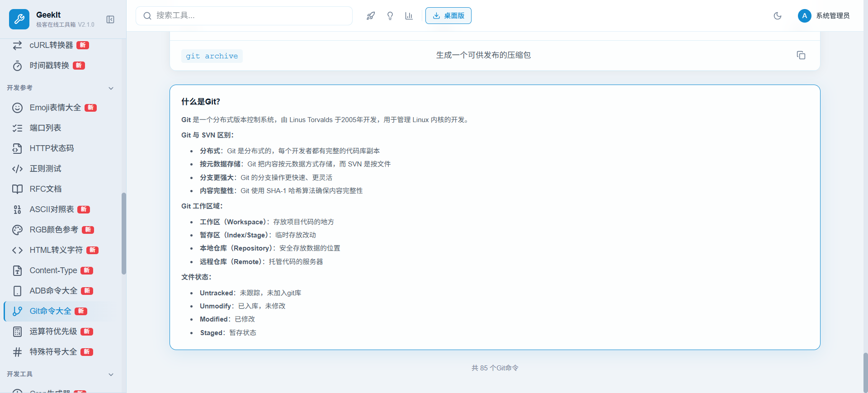Click the ASCII table icon
This screenshot has height=393, width=868.
(17, 209)
